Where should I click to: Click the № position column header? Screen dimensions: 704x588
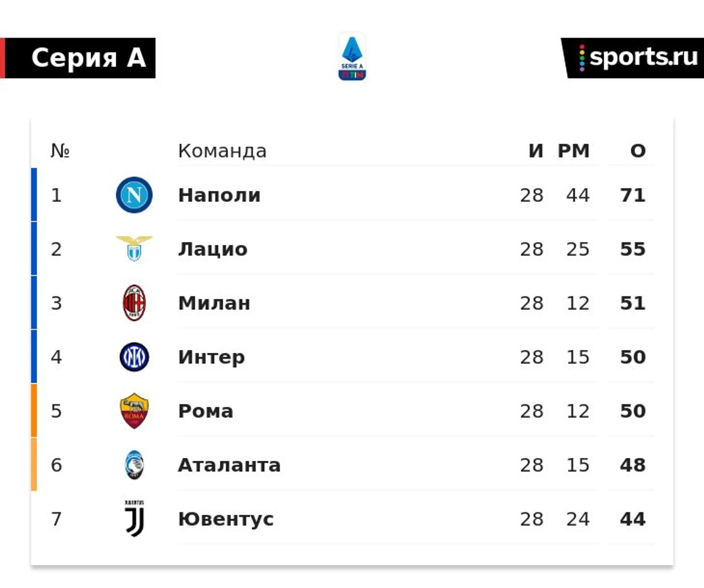60,151
